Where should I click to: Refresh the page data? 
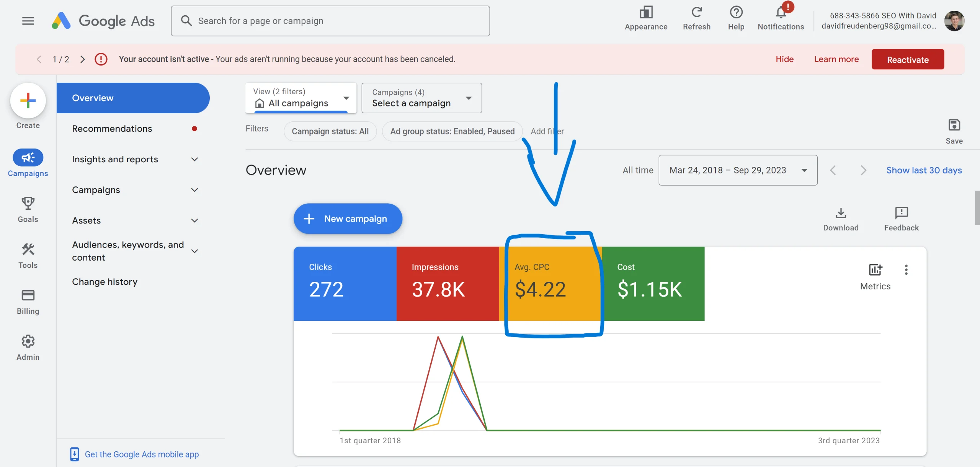click(x=697, y=18)
